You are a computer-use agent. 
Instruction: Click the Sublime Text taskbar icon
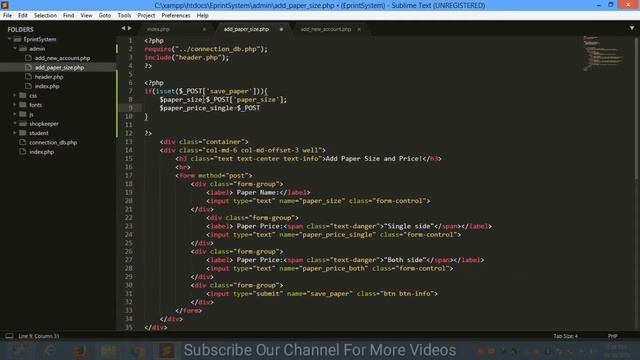click(x=167, y=350)
